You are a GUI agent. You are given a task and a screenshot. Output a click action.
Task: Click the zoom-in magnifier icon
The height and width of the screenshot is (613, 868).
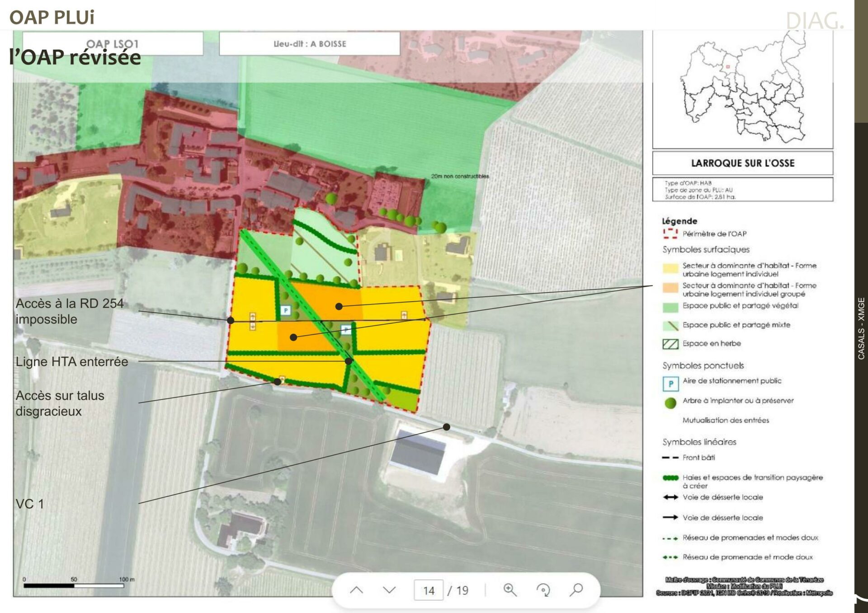pyautogui.click(x=510, y=590)
